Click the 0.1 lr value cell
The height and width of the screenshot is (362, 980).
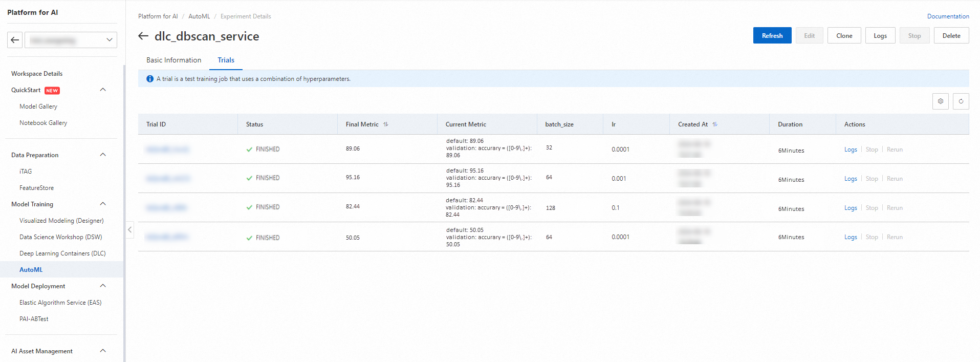click(x=616, y=208)
